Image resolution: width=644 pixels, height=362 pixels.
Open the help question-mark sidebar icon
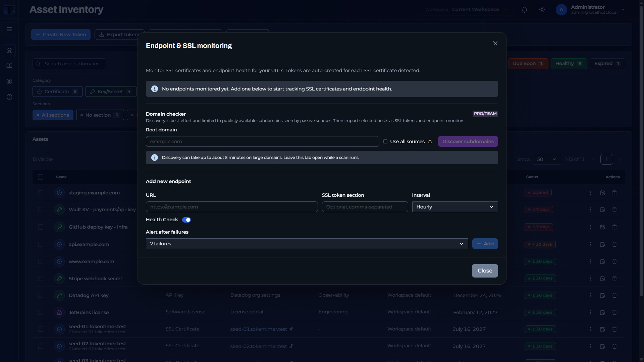[9, 97]
